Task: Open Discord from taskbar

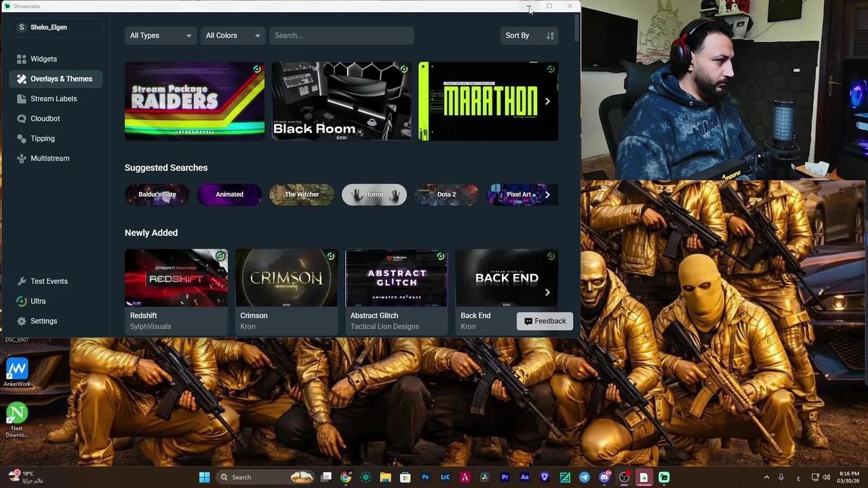Action: 604,477
